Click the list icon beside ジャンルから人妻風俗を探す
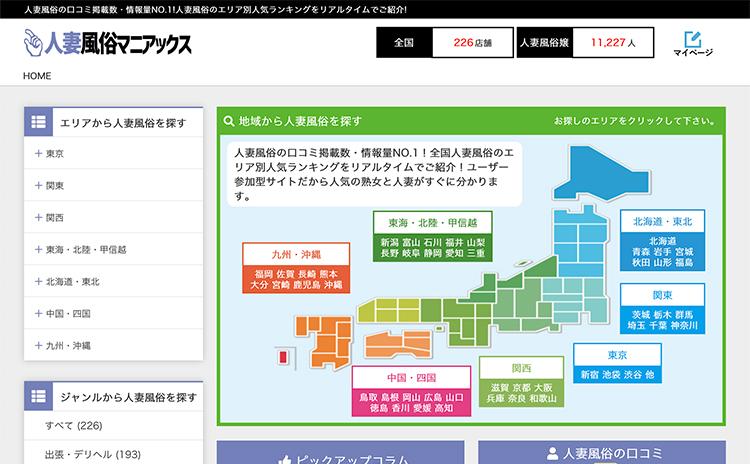 (x=39, y=397)
